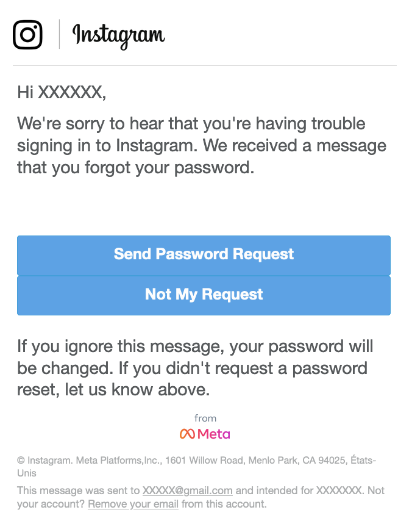412x532 pixels.
Task: Click the vertical divider beside Instagram logo
Action: click(59, 34)
